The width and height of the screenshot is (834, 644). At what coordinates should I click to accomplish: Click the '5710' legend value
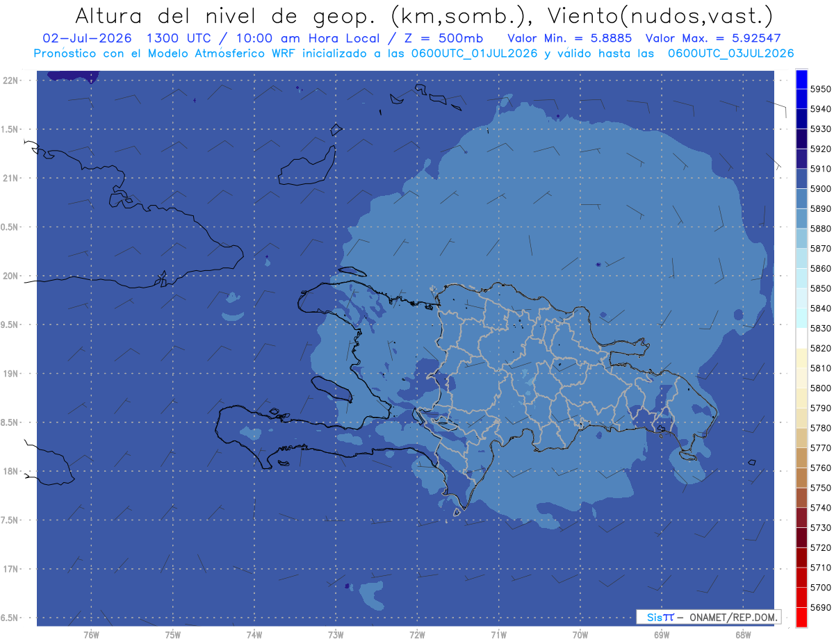(820, 568)
